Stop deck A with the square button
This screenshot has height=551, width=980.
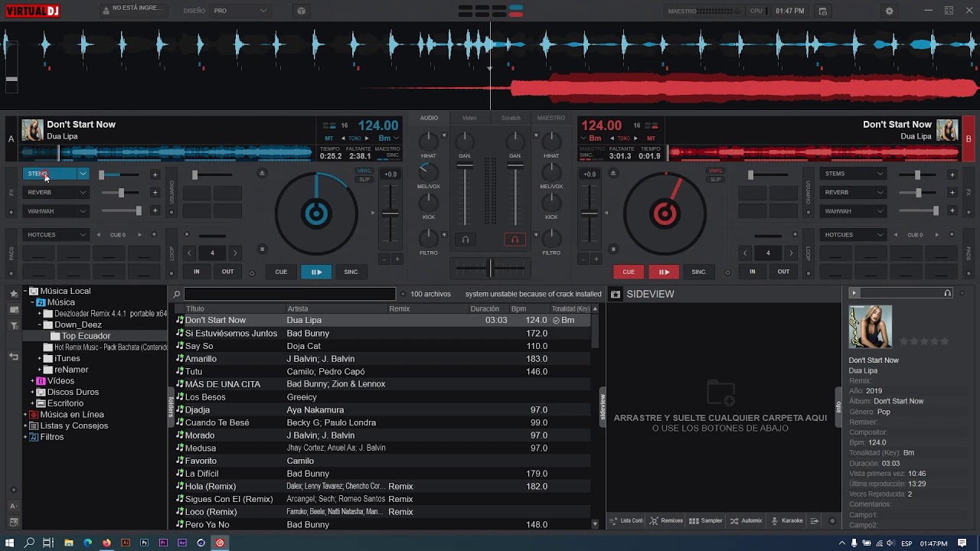pos(262,249)
